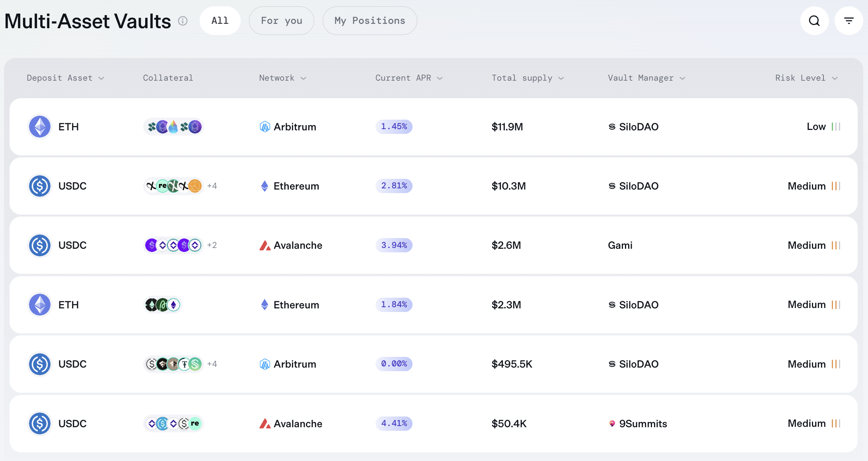
Task: Switch to the All vaults filter
Action: click(220, 21)
